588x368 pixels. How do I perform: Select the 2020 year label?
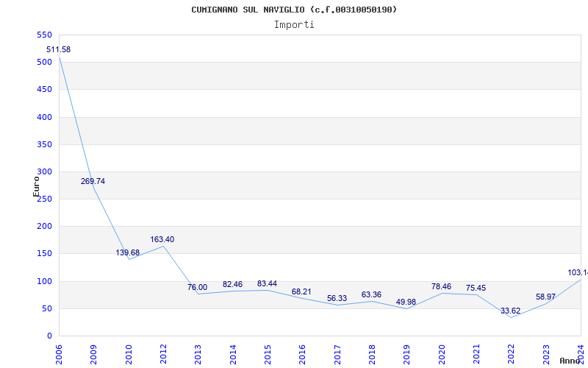tap(442, 355)
